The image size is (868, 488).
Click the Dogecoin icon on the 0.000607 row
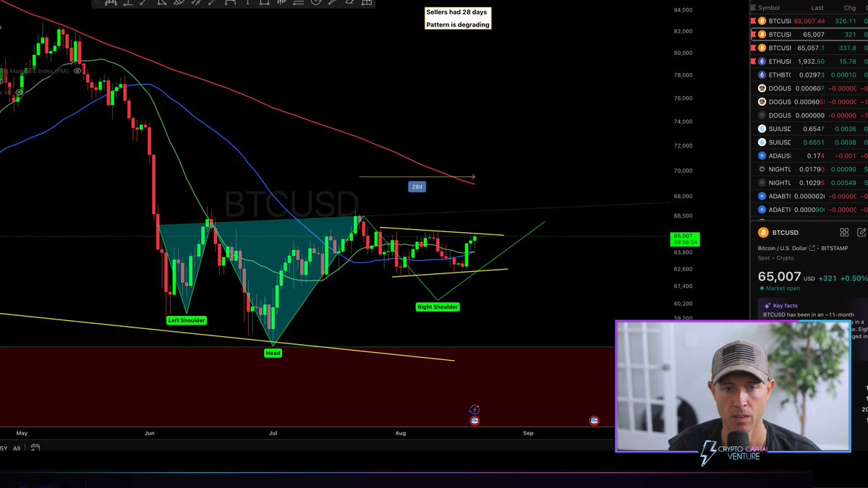point(762,88)
